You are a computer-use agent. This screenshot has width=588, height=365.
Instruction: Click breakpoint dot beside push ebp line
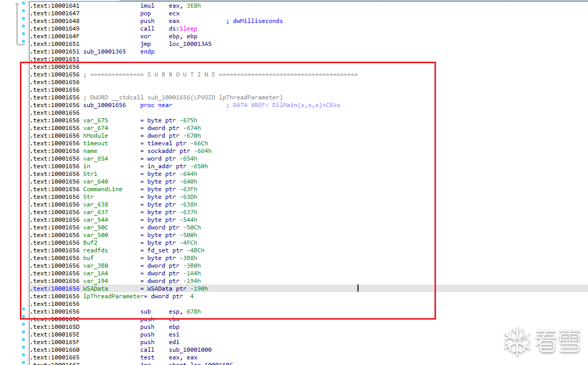click(24, 327)
